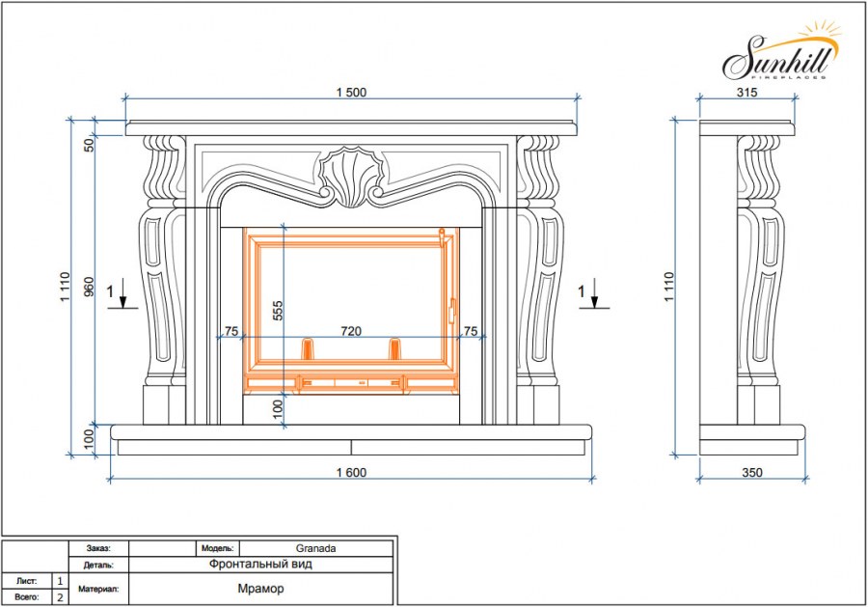The width and height of the screenshot is (868, 607).
Task: Click the Sunhill Fireplaces logo
Action: 776,56
